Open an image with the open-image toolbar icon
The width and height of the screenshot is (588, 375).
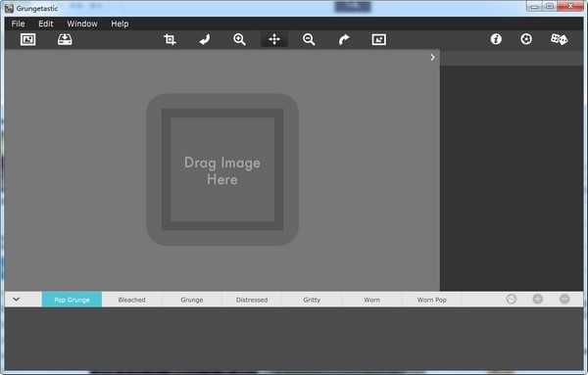(x=27, y=39)
